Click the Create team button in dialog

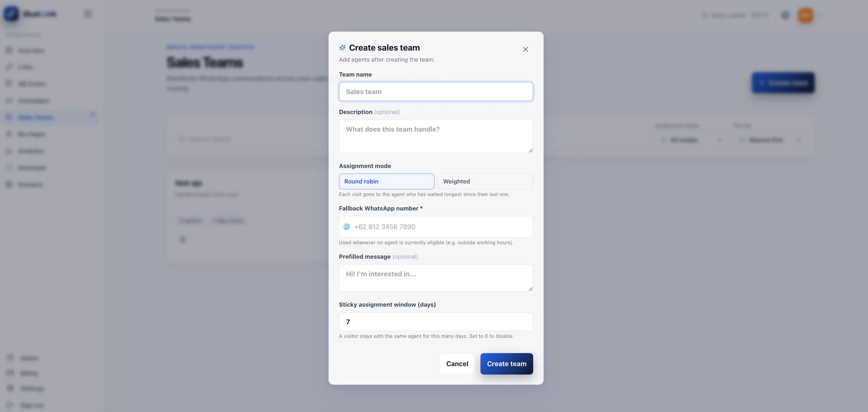506,364
